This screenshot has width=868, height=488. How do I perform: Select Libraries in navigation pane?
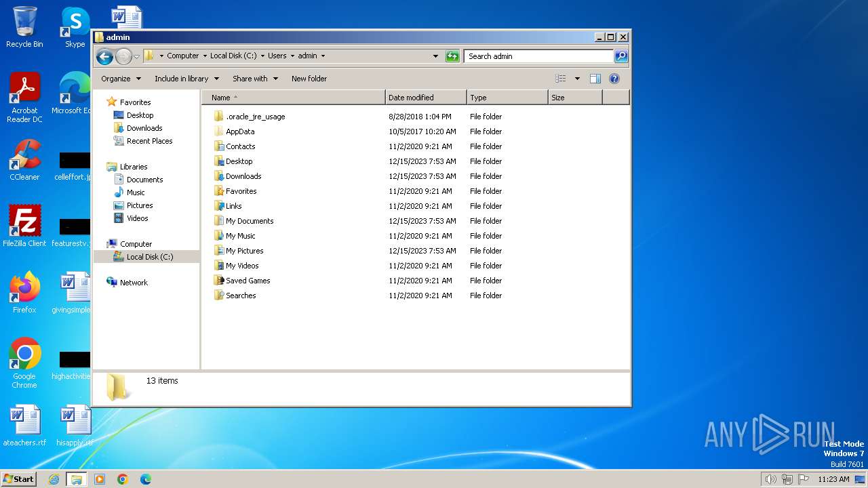(x=134, y=167)
